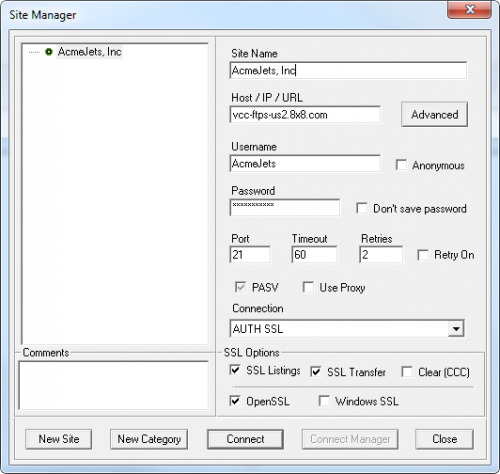Image resolution: width=500 pixels, height=474 pixels.
Task: Uncheck the SSL Transfer option
Action: [x=316, y=372]
